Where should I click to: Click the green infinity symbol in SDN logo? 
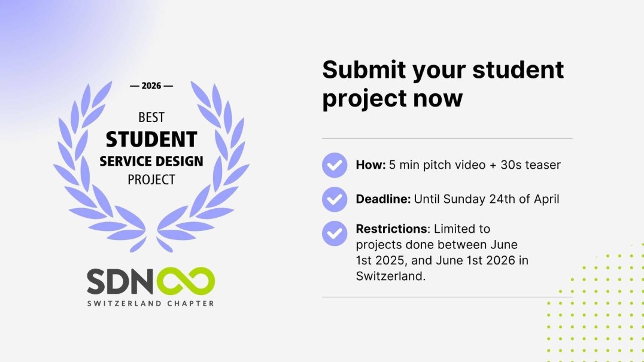(189, 281)
